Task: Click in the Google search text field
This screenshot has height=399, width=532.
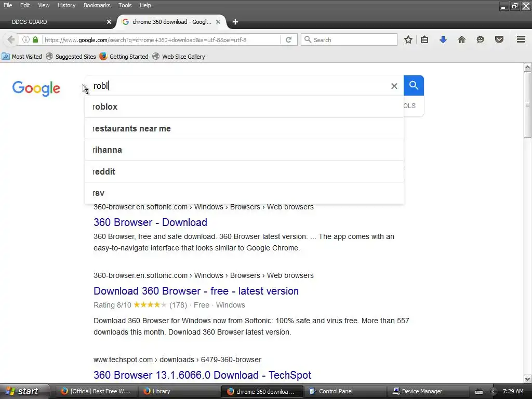Action: (237, 86)
